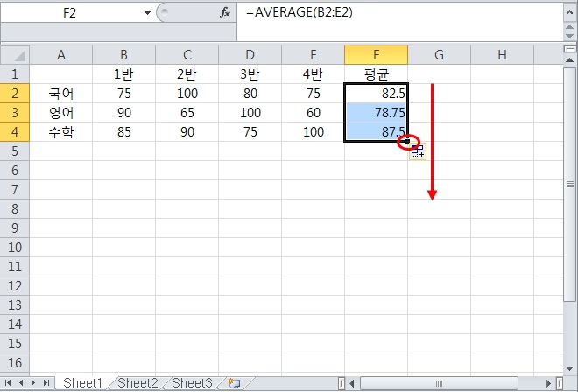
Task: Click next sheet navigation arrow
Action: 33,383
